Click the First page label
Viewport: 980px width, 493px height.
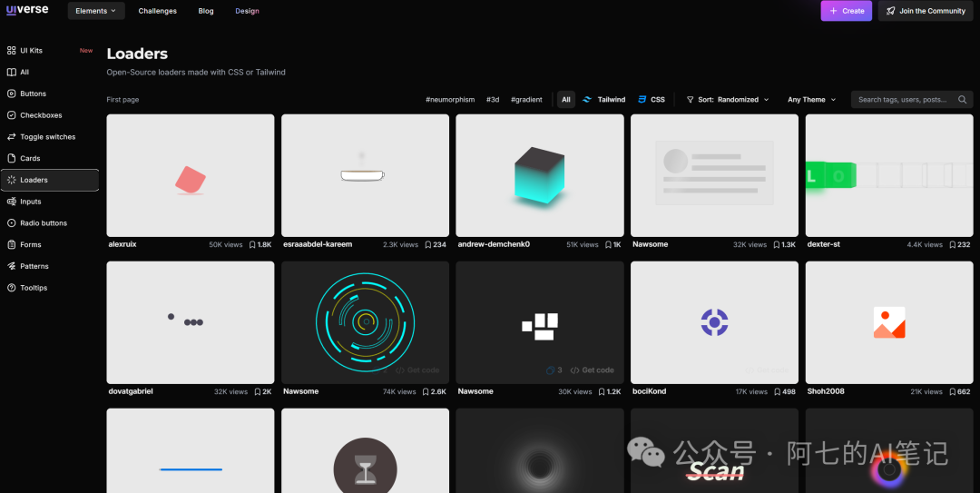[x=122, y=100]
